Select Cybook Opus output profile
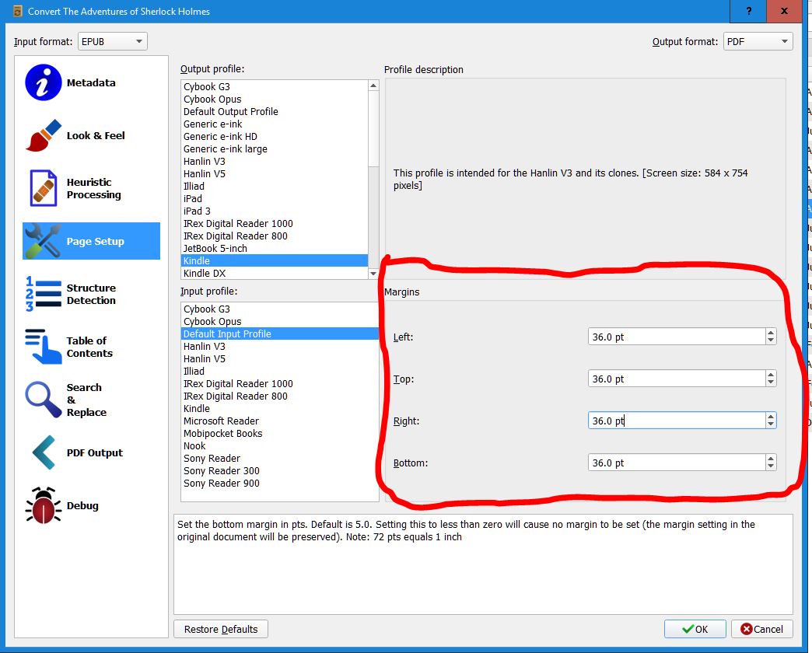The height and width of the screenshot is (653, 812). 275,100
